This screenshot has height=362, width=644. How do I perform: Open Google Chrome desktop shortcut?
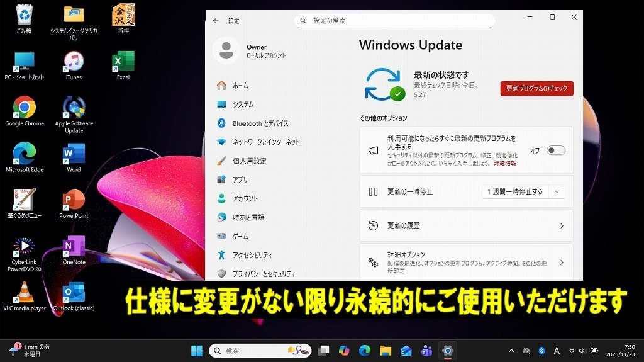coord(25,111)
